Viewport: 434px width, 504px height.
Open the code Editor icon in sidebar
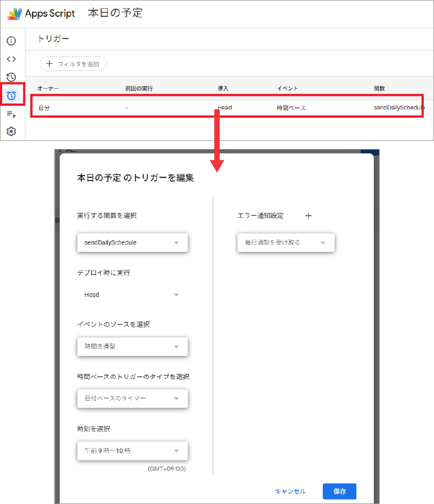(11, 59)
